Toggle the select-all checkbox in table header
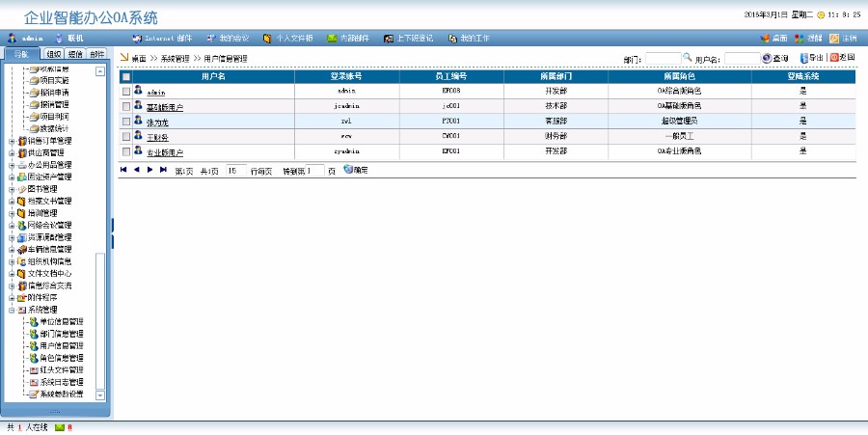Screen dimensions: 868x435 pos(126,76)
